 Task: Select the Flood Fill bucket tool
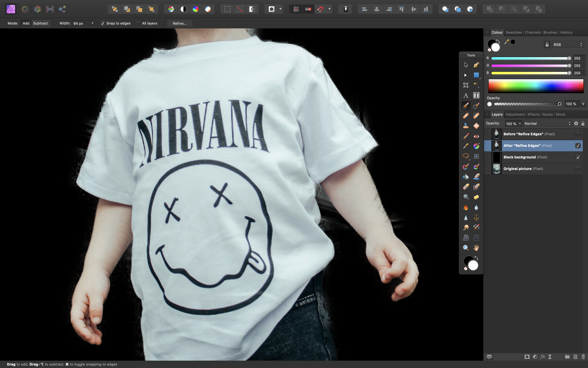pyautogui.click(x=466, y=177)
